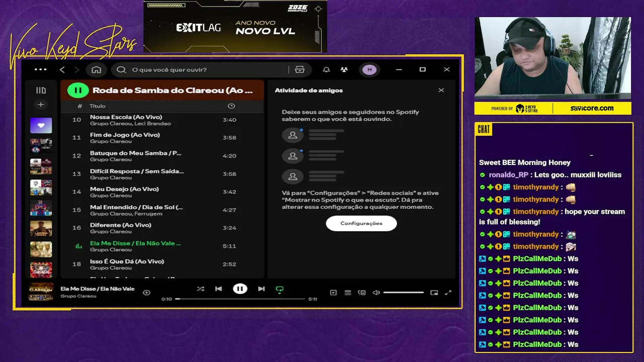Toggle the green repeat button
Image resolution: width=644 pixels, height=362 pixels.
[280, 289]
